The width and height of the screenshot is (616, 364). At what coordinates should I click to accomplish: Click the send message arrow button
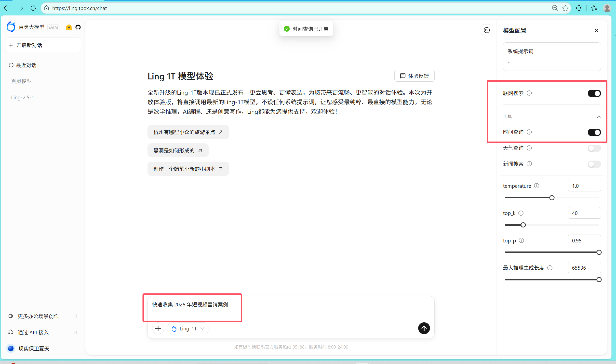pyautogui.click(x=424, y=328)
